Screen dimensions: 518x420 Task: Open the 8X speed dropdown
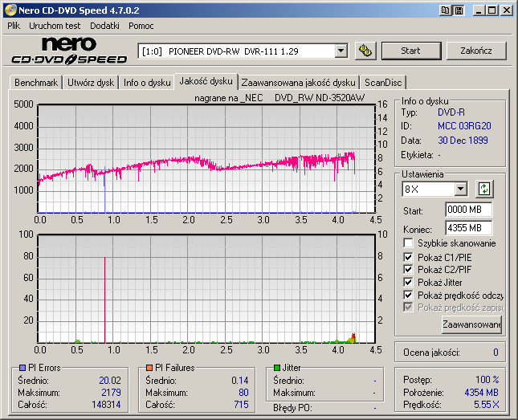coord(460,190)
